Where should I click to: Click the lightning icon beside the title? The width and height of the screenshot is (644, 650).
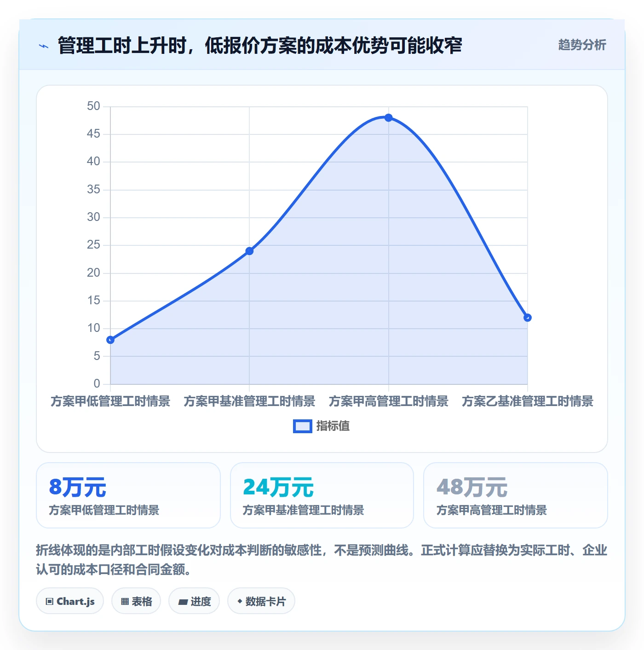coord(44,46)
